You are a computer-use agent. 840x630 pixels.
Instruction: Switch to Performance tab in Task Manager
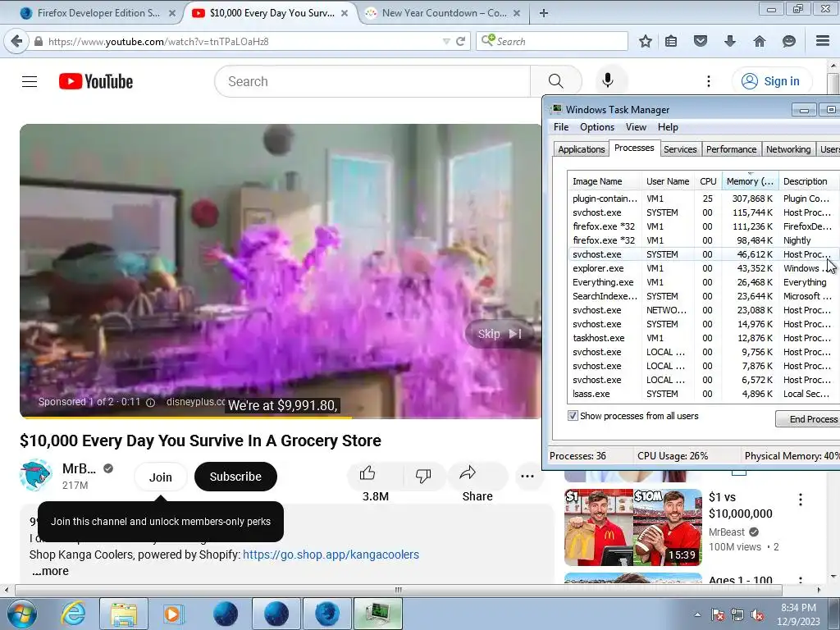click(x=731, y=149)
